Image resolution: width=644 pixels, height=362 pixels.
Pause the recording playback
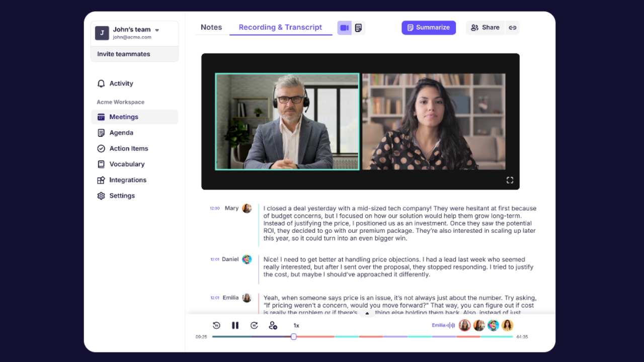tap(235, 325)
